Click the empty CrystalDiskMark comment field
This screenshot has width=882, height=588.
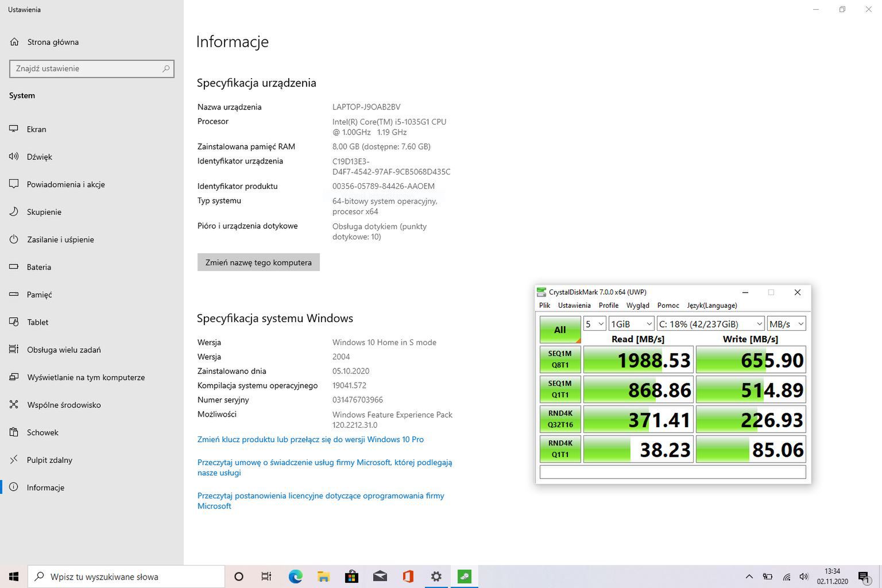point(673,472)
